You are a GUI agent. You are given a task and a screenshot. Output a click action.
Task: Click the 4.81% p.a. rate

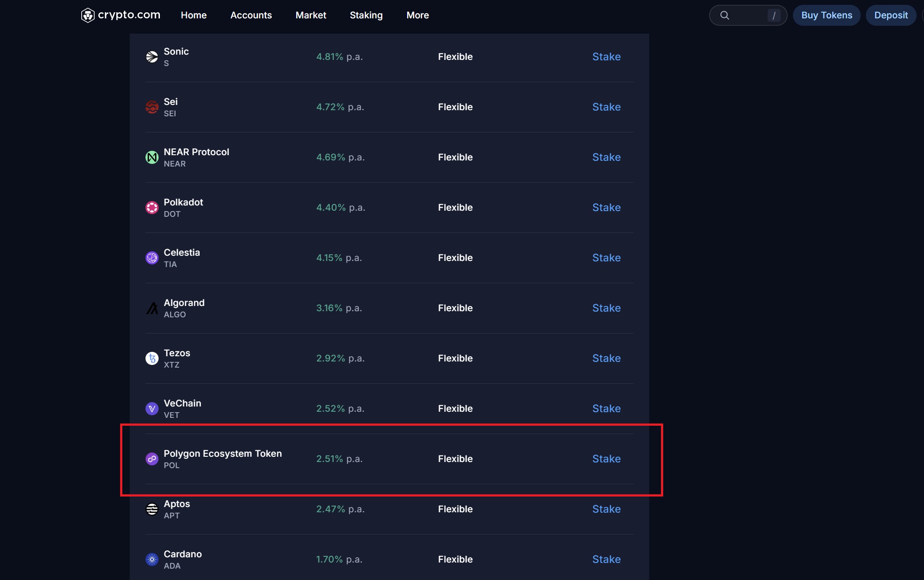tap(339, 57)
